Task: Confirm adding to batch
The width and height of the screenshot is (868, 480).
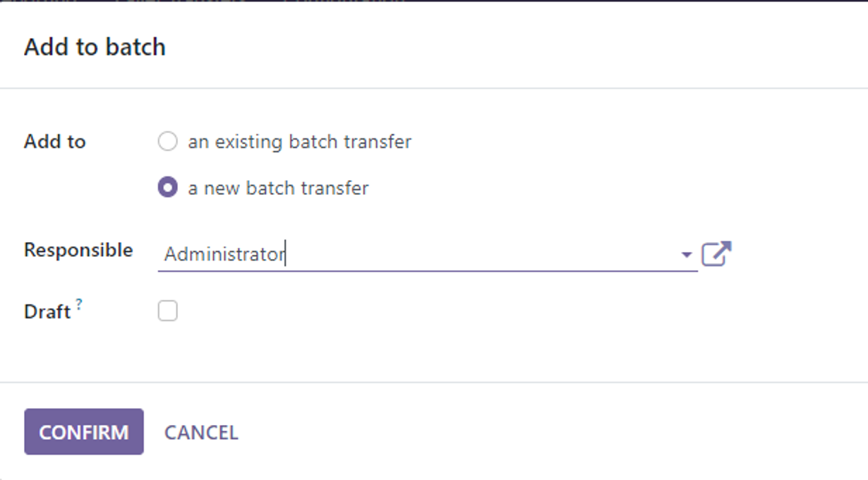Action: click(84, 432)
